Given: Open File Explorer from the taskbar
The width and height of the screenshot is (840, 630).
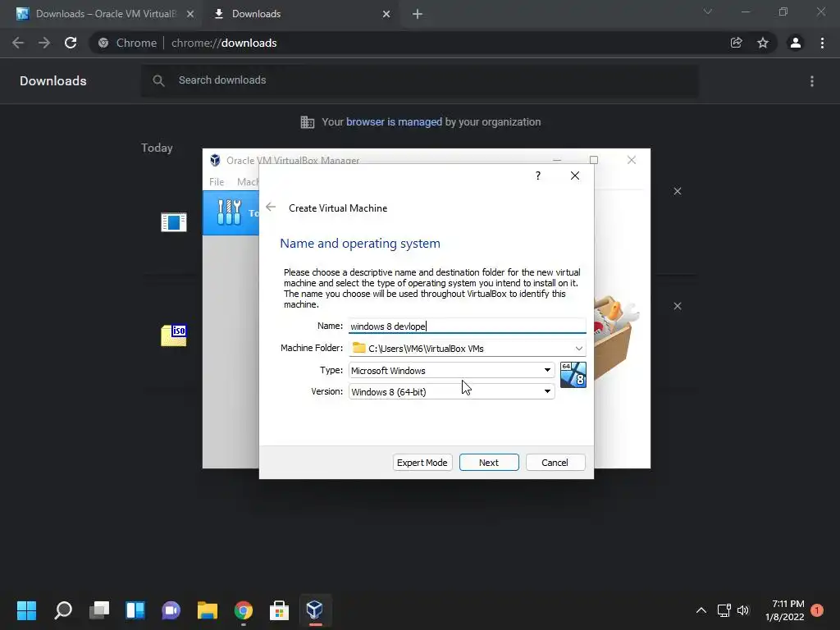Looking at the screenshot, I should [208, 610].
